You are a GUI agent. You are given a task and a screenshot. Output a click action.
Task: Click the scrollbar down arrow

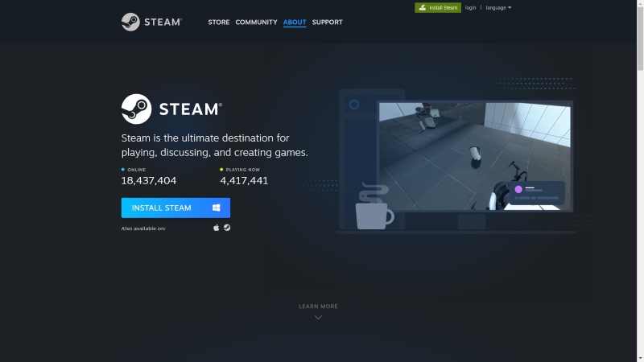click(640, 359)
